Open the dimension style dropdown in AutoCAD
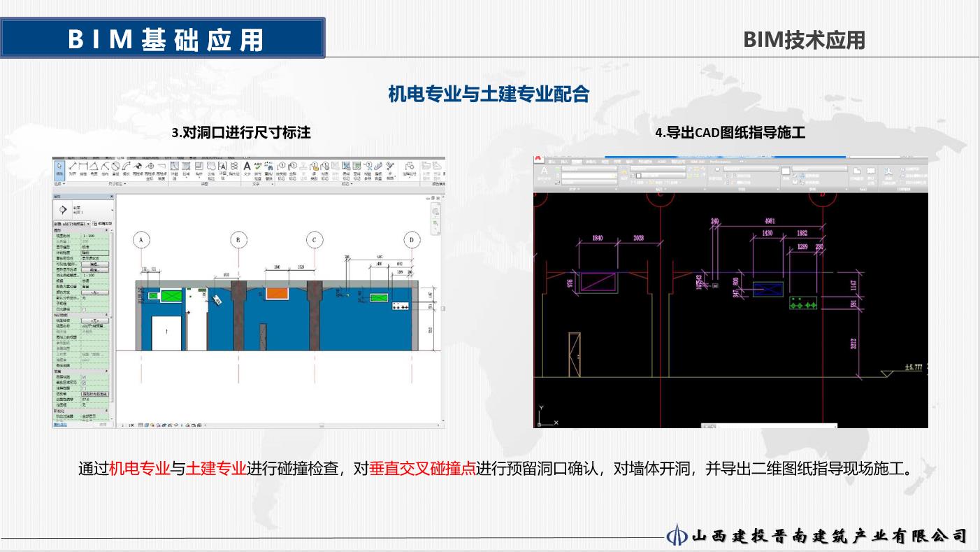The image size is (980, 552). (657, 169)
